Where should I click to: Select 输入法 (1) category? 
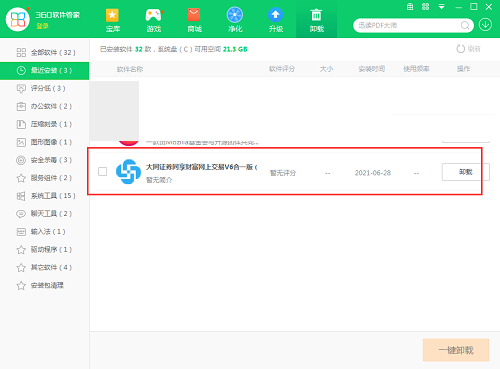click(45, 232)
